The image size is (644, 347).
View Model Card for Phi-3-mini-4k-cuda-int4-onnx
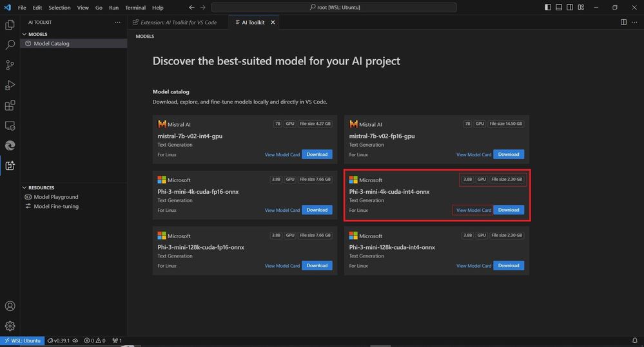474,210
